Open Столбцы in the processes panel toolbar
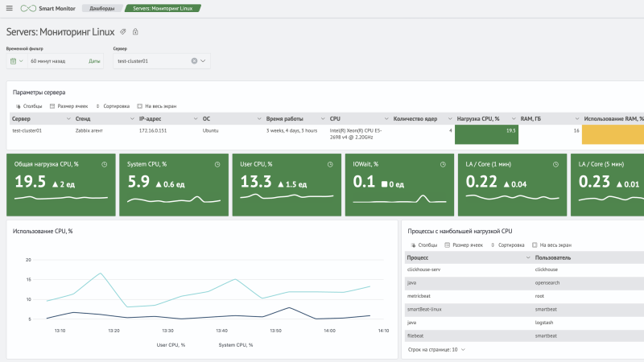644x362 pixels. [424, 245]
